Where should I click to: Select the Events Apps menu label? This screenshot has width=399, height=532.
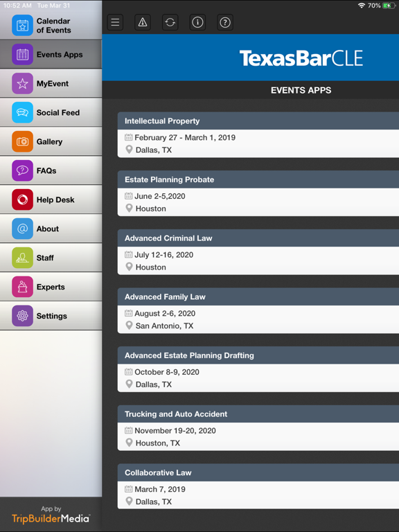(x=60, y=55)
